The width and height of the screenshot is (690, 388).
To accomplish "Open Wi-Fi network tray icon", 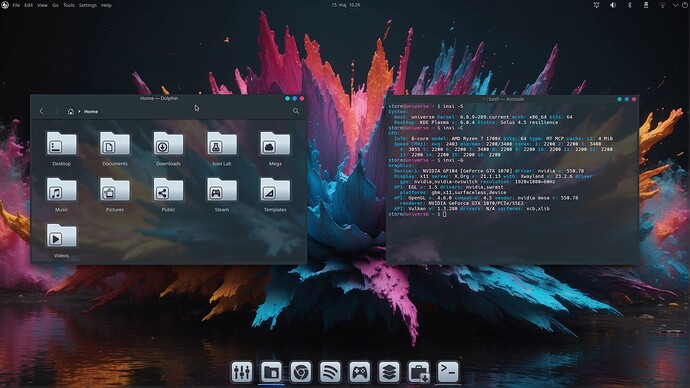I will (662, 5).
